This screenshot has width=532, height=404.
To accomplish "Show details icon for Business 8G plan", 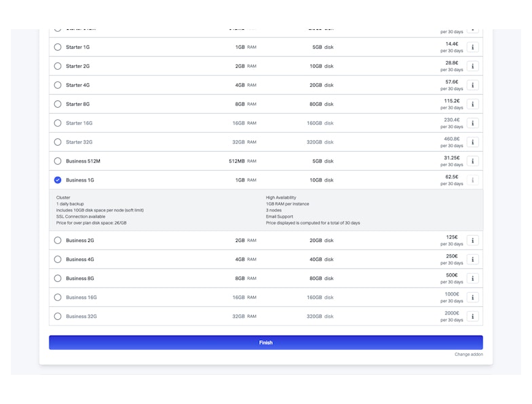I will 473,279.
